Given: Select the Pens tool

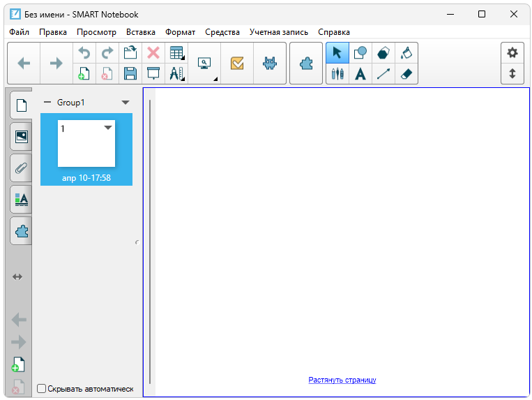Looking at the screenshot, I should pyautogui.click(x=337, y=73).
